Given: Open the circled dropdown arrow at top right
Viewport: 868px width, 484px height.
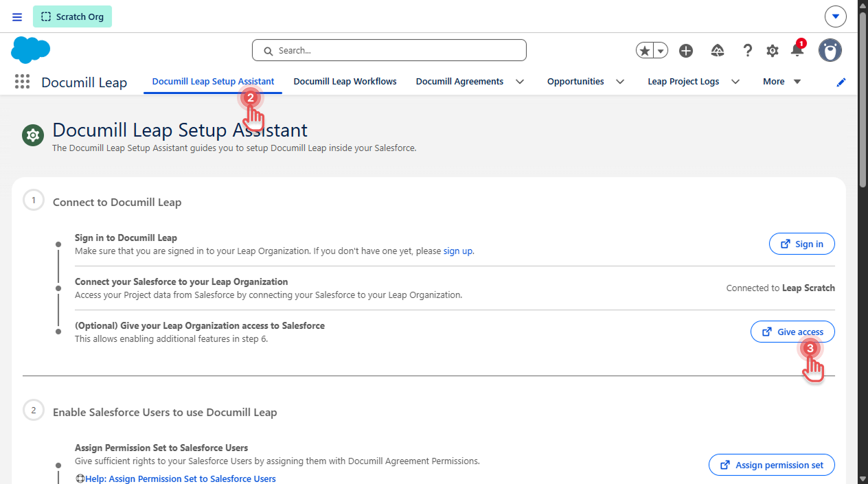Looking at the screenshot, I should coord(835,16).
